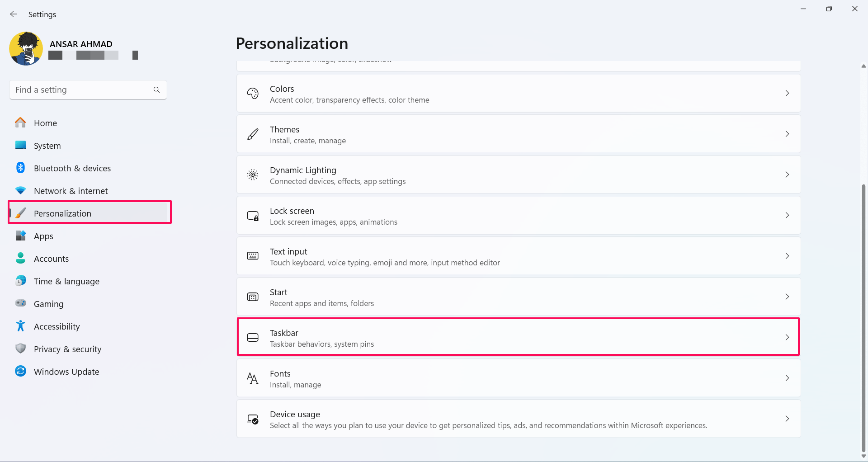Viewport: 868px width, 462px height.
Task: Click the Windows Update sync icon
Action: [20, 371]
